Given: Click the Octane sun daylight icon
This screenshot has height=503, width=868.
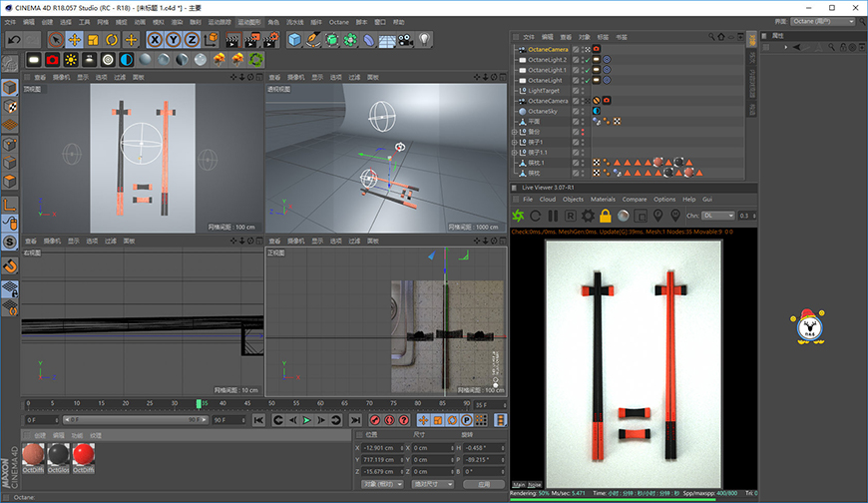Looking at the screenshot, I should click(71, 59).
